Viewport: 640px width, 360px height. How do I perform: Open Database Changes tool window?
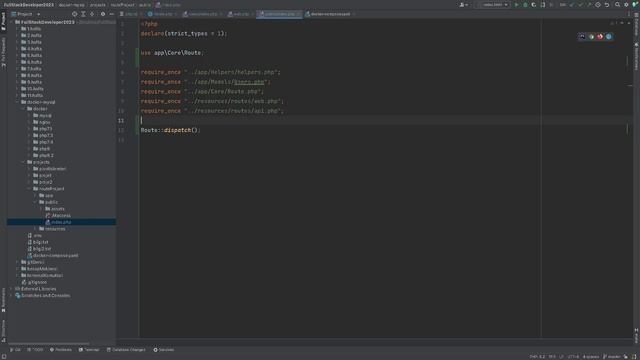pyautogui.click(x=126, y=350)
